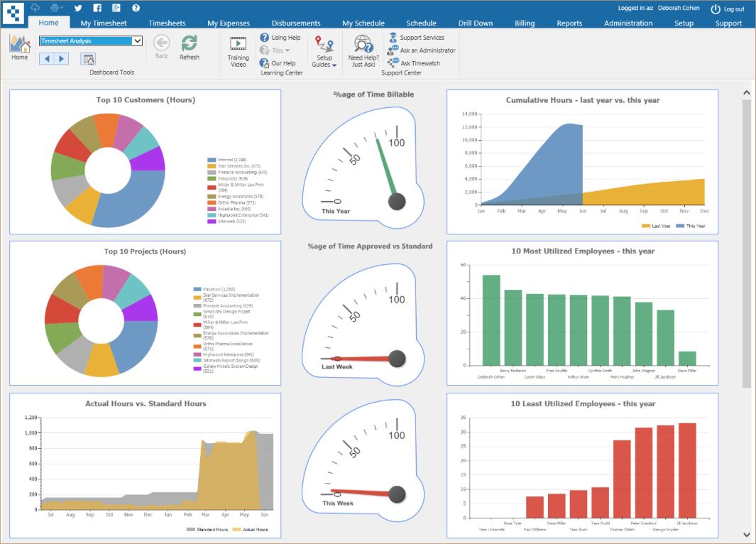The height and width of the screenshot is (544, 756).
Task: Open the Setup tab
Action: tap(684, 23)
